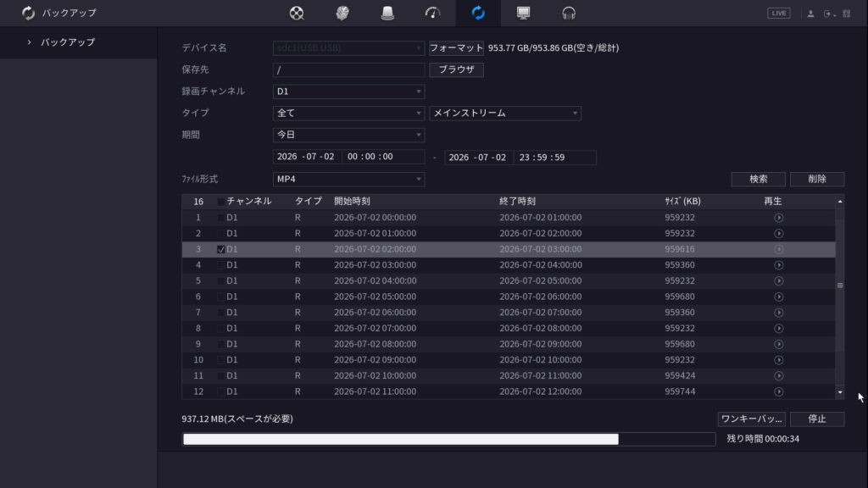Viewport: 868px width, 488px height.
Task: Open the audio headphone icon
Action: (569, 13)
